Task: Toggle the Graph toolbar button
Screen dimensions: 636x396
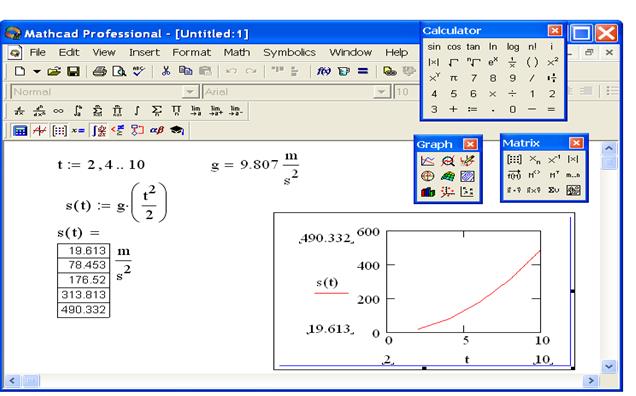Action: (x=40, y=131)
